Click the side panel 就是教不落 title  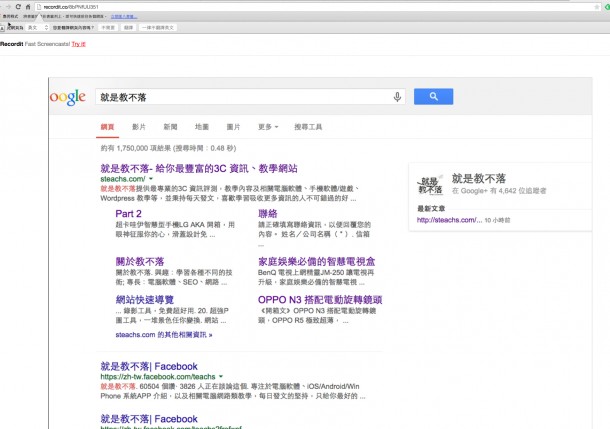coord(479,179)
